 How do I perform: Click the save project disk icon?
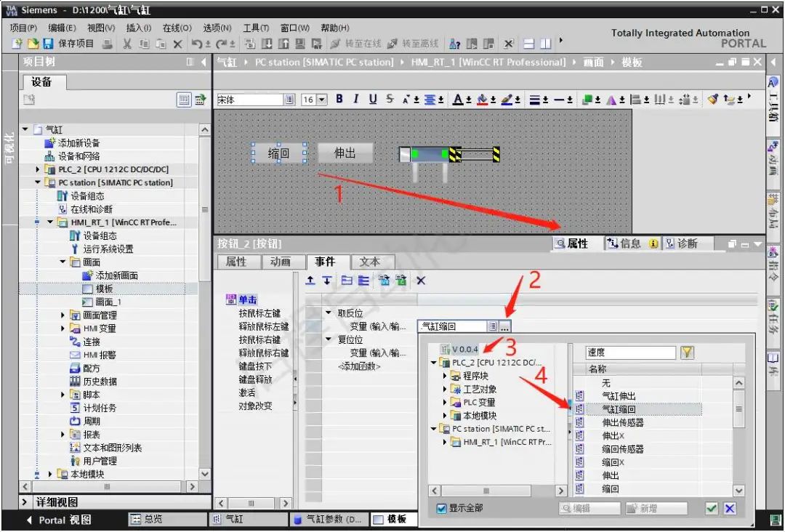48,44
